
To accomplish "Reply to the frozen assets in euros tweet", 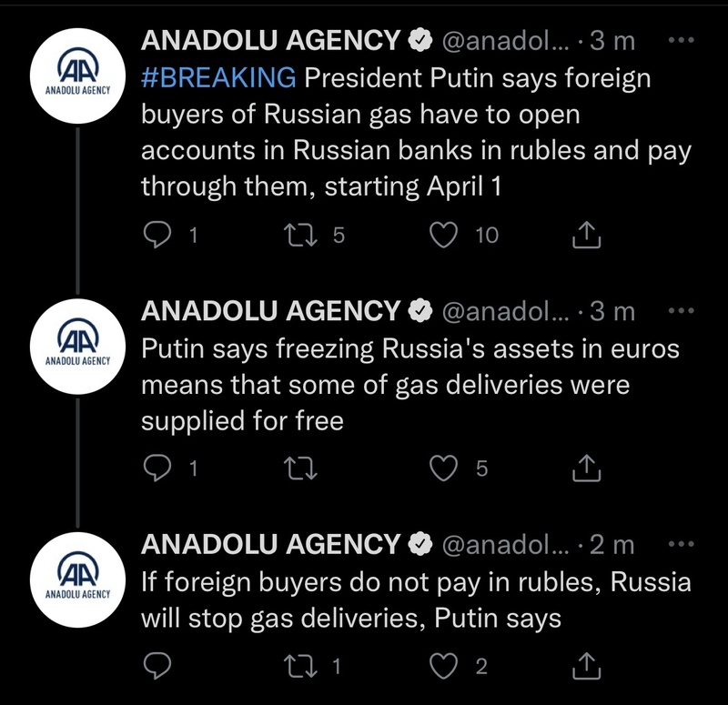I will (x=159, y=468).
